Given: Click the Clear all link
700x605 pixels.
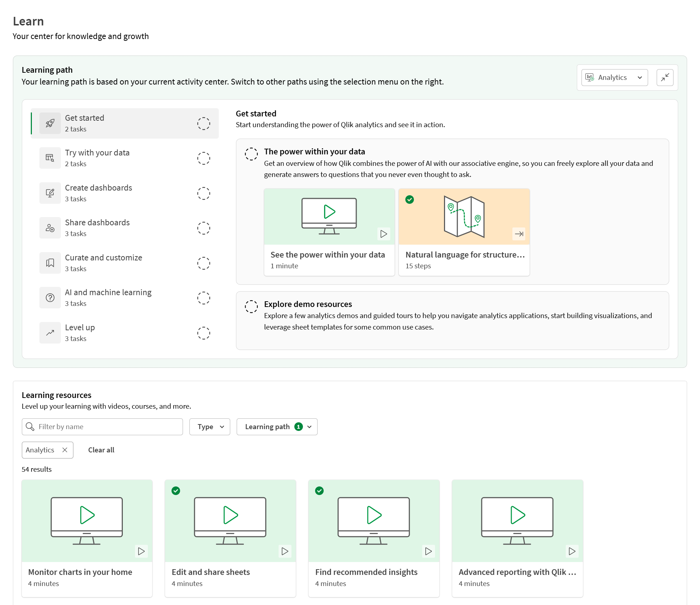Looking at the screenshot, I should click(101, 450).
